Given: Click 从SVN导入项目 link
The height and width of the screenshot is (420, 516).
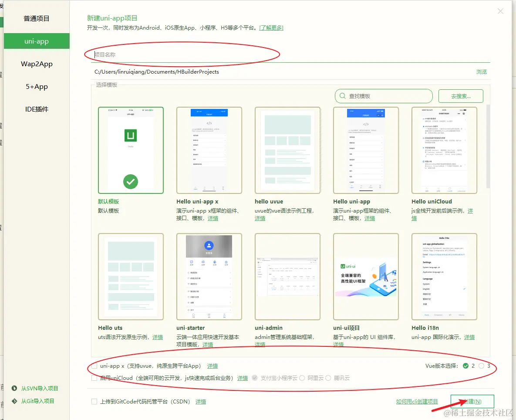Looking at the screenshot, I should click(x=40, y=388).
